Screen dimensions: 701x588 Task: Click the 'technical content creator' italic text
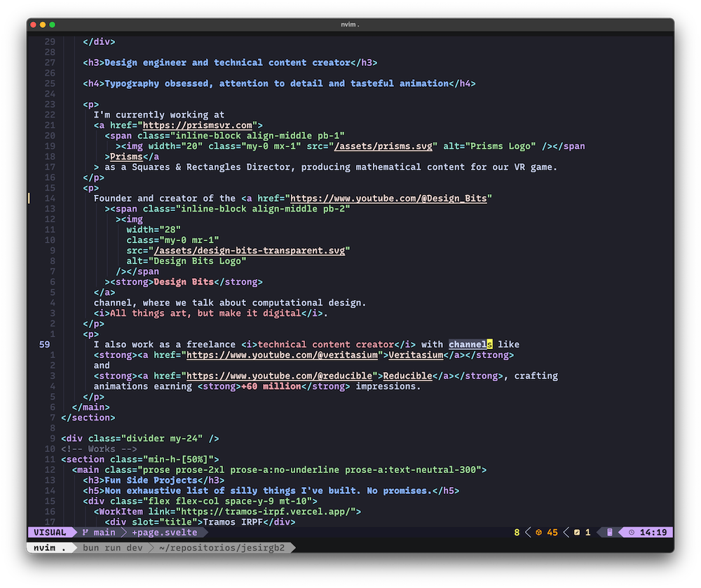click(326, 345)
